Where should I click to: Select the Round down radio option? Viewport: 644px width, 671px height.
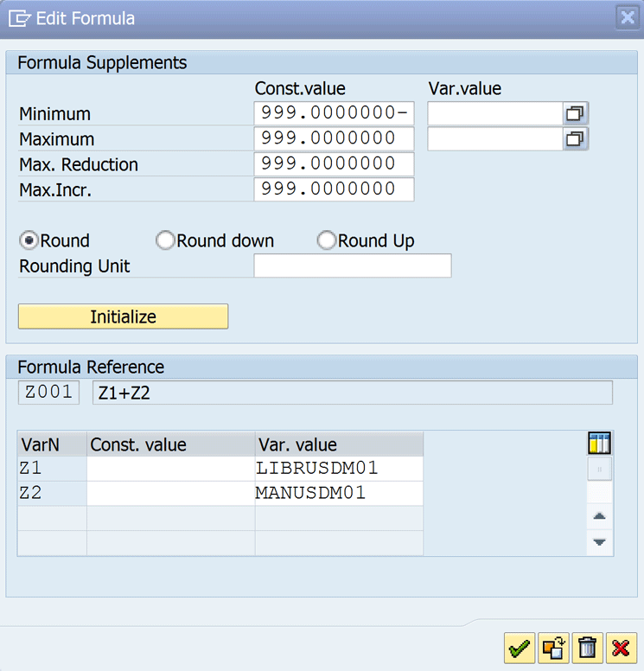point(164,241)
